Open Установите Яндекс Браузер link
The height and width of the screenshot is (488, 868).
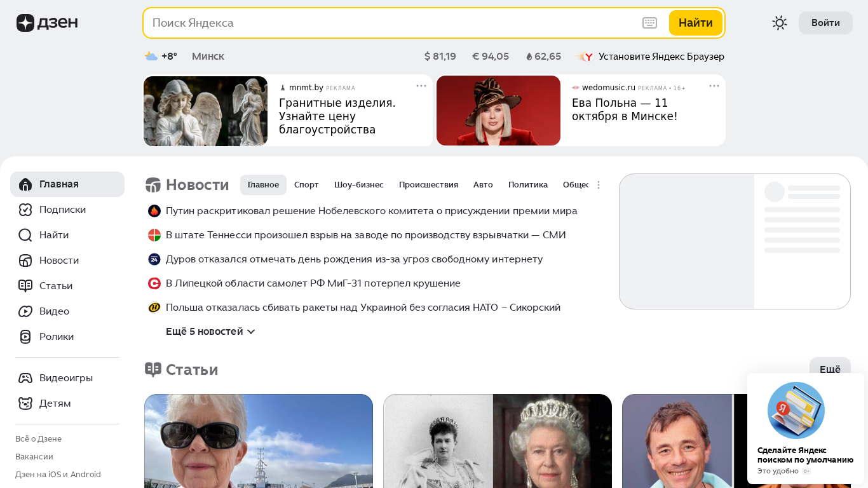coord(661,57)
